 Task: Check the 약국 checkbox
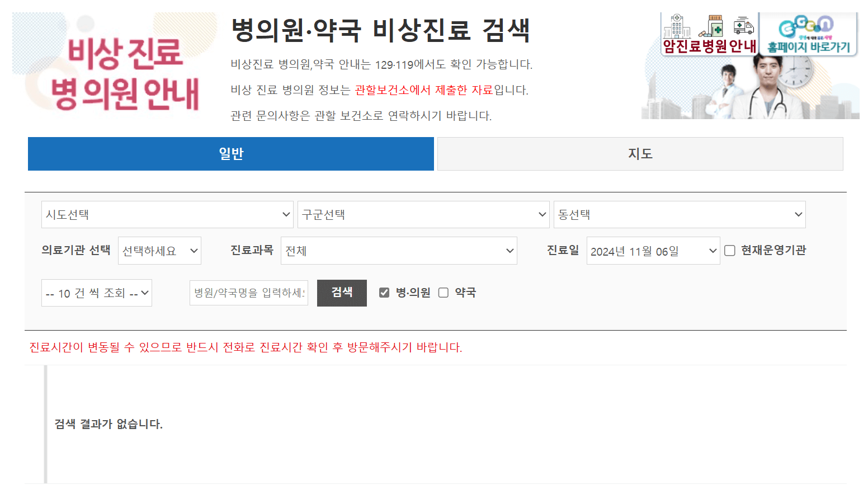tap(444, 292)
